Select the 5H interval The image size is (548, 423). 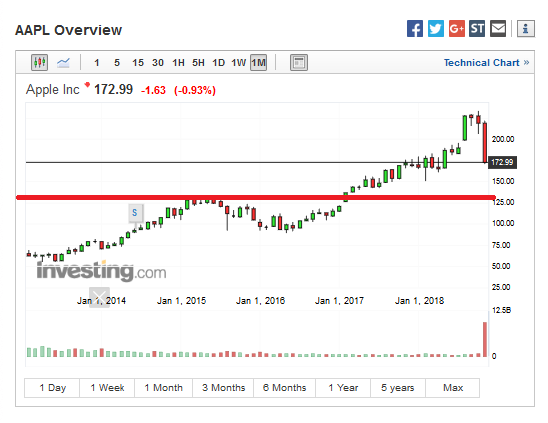[x=198, y=63]
